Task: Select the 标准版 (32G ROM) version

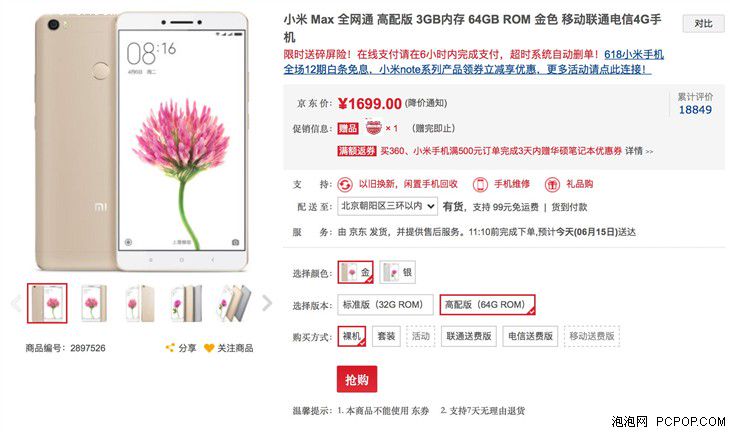Action: (x=385, y=305)
